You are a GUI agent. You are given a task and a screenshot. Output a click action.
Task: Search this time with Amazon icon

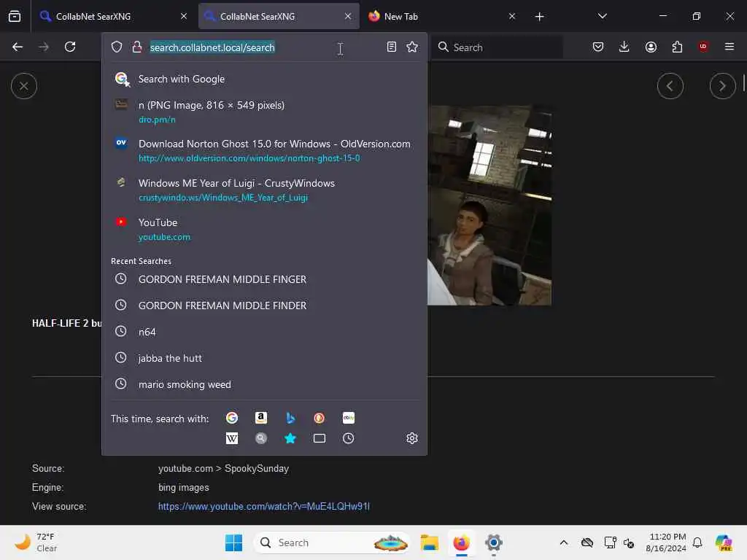click(x=261, y=418)
